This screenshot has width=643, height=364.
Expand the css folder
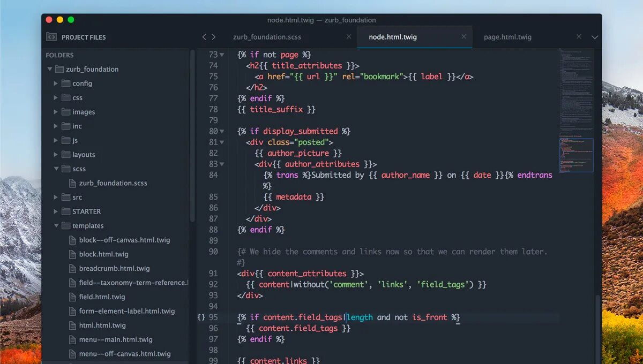pyautogui.click(x=56, y=97)
